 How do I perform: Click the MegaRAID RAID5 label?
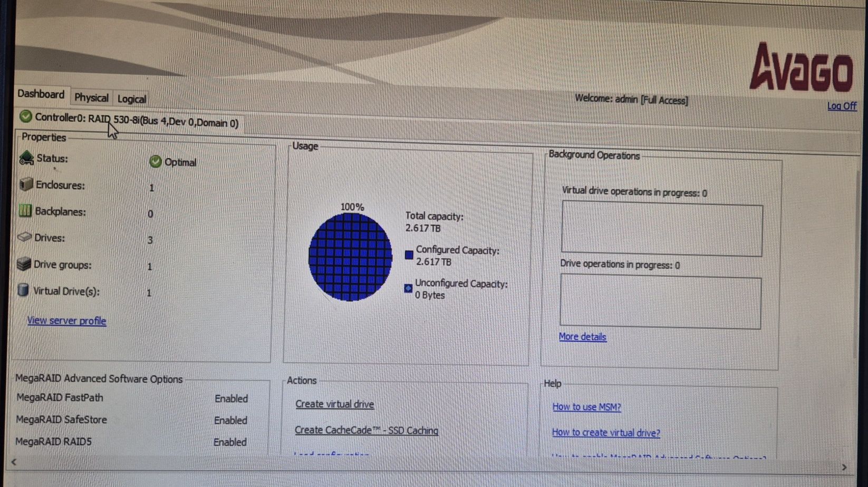[x=53, y=442]
